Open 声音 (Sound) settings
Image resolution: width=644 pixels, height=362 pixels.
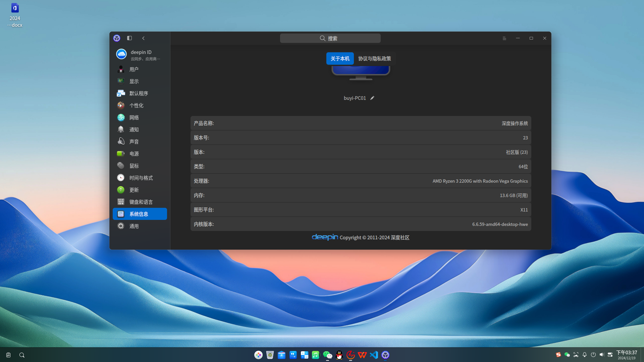[140, 142]
